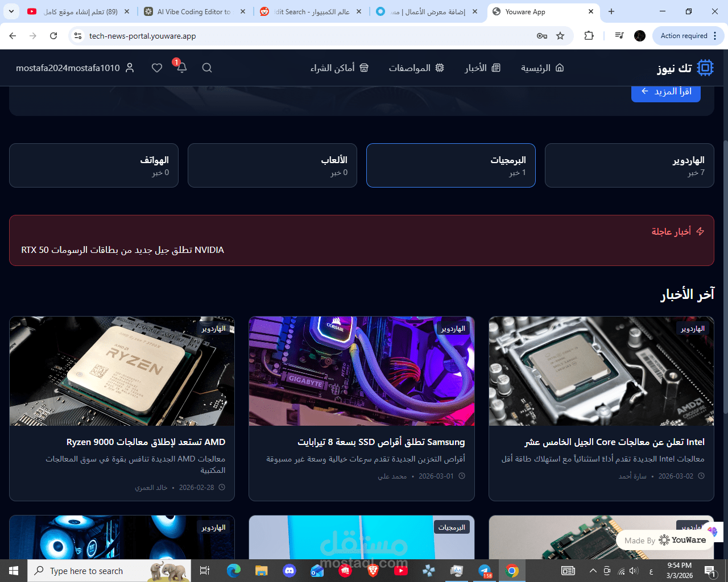Open File Explorer from taskbar
This screenshot has width=728, height=582.
261,571
